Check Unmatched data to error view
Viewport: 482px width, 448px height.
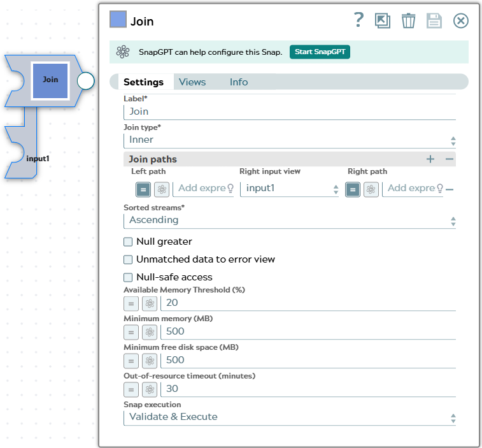point(128,260)
